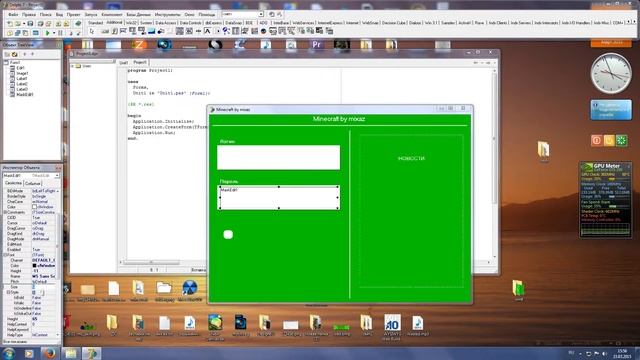Click Color property clWindow swatch

(x=34, y=207)
